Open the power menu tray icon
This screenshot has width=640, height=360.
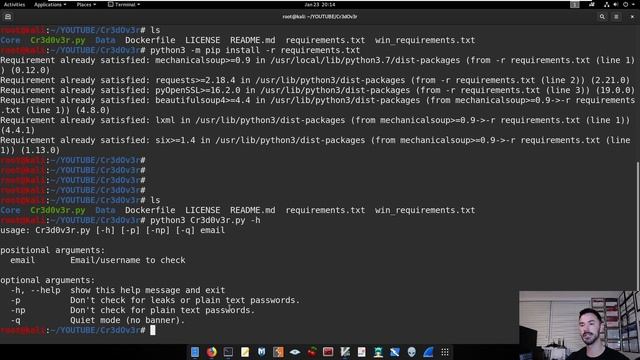pos(625,4)
